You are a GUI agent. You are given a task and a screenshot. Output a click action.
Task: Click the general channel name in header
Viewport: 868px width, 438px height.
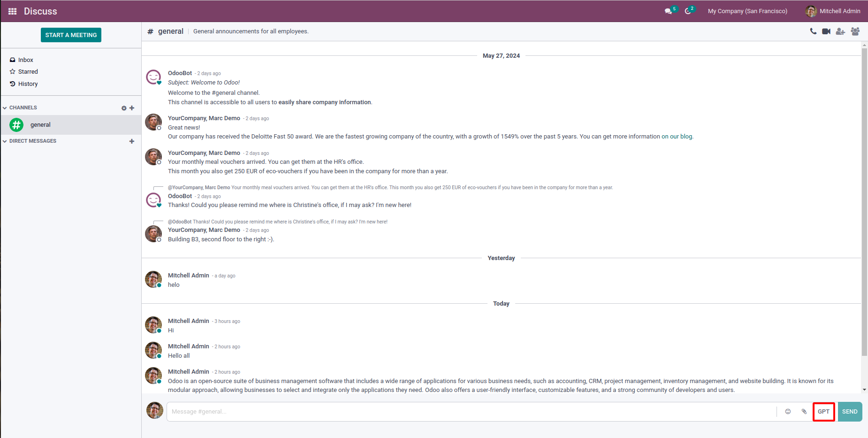[171, 31]
